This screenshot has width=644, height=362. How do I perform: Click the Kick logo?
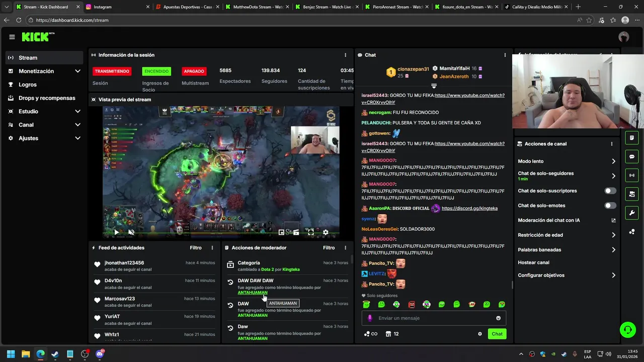[38, 37]
